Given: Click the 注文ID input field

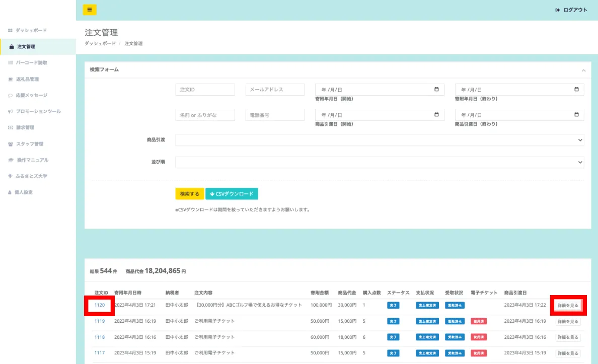Looking at the screenshot, I should (x=205, y=90).
